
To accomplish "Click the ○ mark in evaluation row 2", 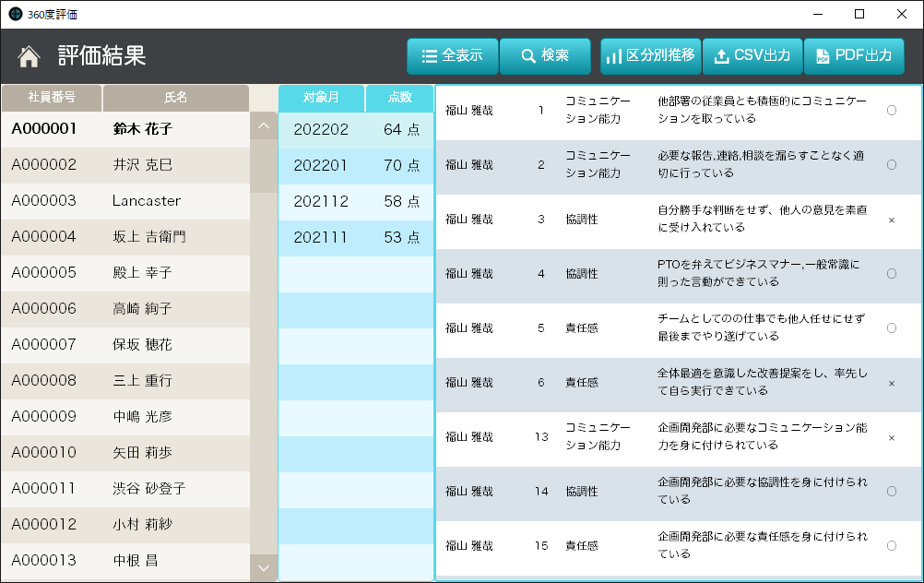I will click(892, 164).
